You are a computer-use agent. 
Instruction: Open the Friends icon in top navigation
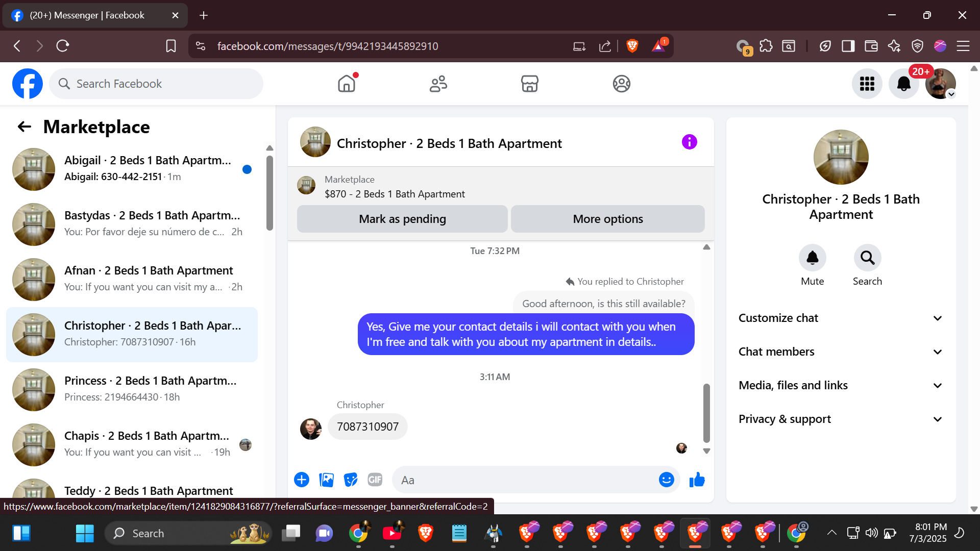(438, 84)
